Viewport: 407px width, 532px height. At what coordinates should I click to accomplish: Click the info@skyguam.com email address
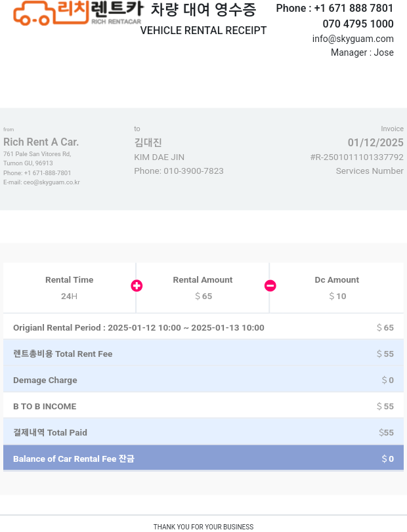tap(353, 39)
